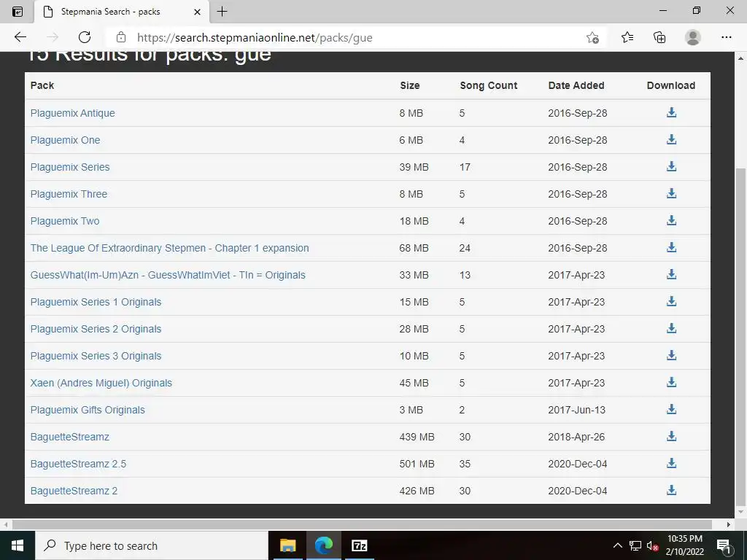This screenshot has height=560, width=747.
Task: Download Plaguemix Gifts Originals pack
Action: 671,410
